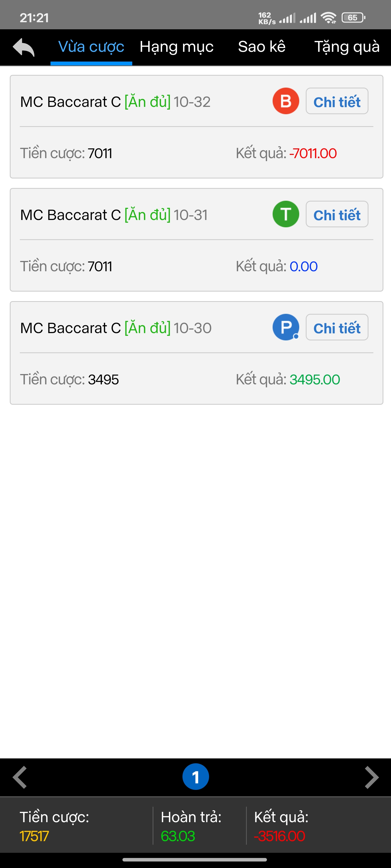Tap the back arrow icon

[24, 47]
